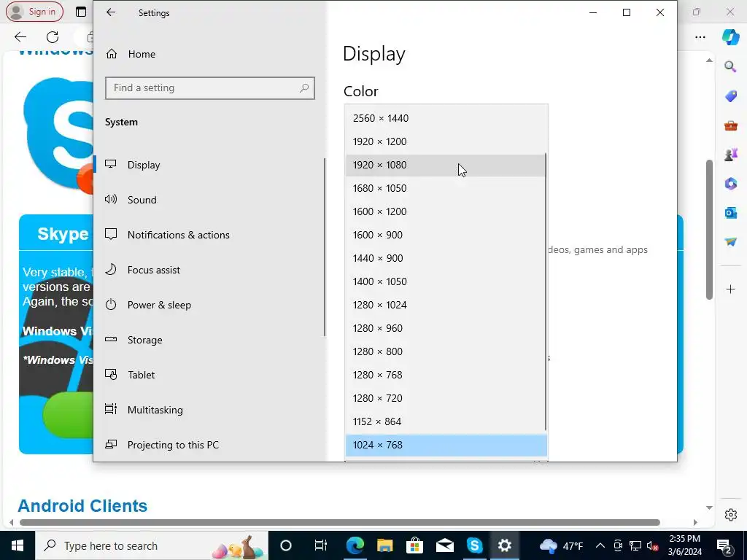Click Sign in button in Edge
The height and width of the screenshot is (560, 747).
34,12
